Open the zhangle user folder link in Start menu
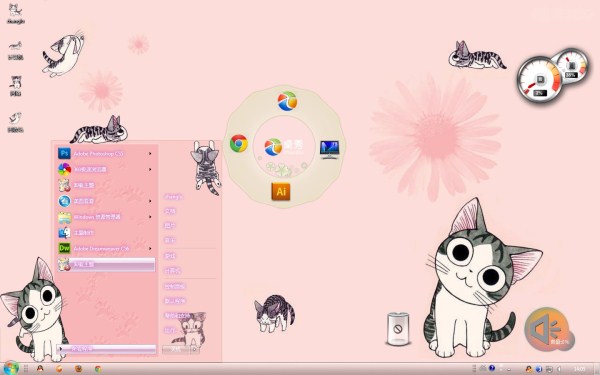600x375 pixels. coord(173,197)
